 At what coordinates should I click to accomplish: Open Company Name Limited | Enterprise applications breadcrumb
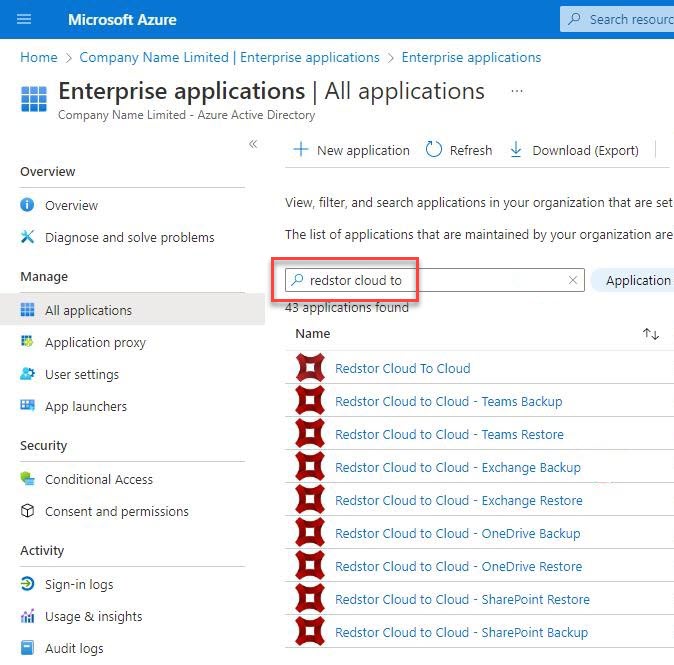tap(230, 57)
